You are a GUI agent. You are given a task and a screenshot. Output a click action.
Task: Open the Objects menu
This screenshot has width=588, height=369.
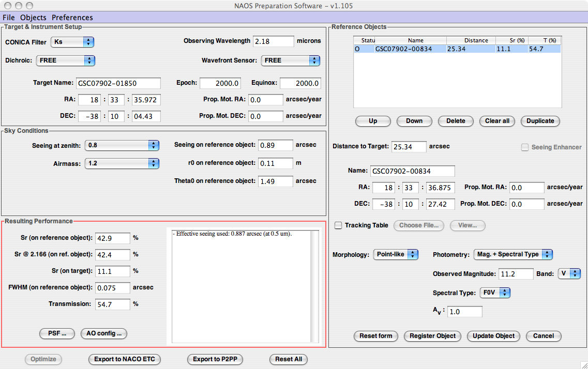pyautogui.click(x=33, y=18)
